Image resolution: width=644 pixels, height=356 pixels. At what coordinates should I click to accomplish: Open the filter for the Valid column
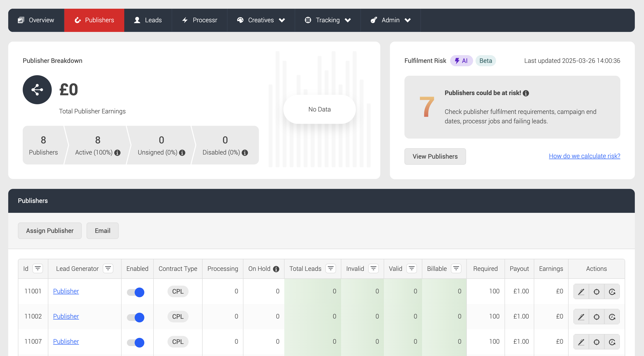pyautogui.click(x=411, y=268)
